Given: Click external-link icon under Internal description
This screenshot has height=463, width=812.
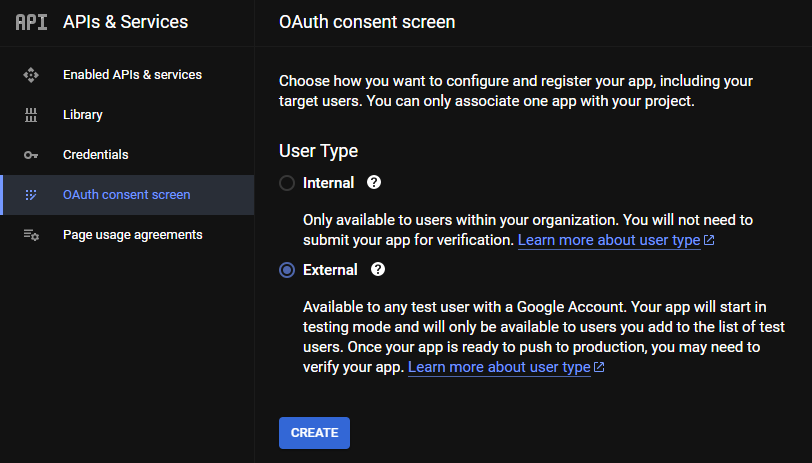Looking at the screenshot, I should [x=709, y=240].
